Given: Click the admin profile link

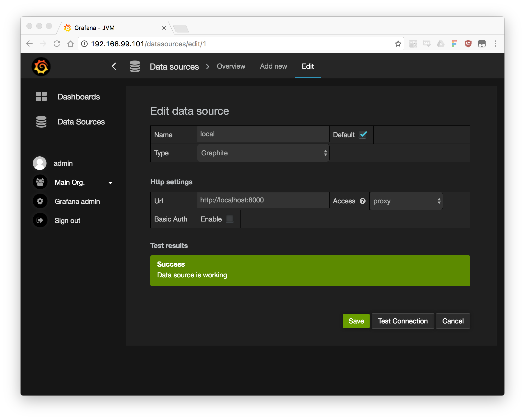Looking at the screenshot, I should tap(63, 163).
